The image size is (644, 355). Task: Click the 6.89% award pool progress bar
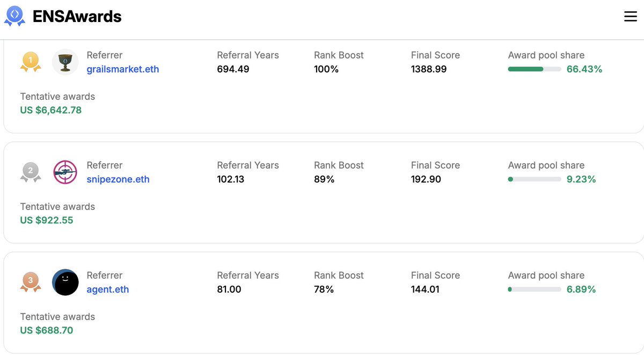535,289
